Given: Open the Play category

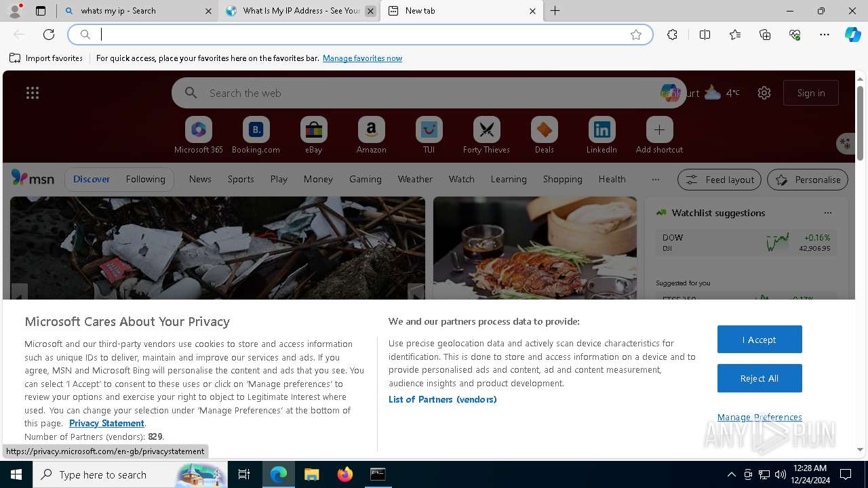Looking at the screenshot, I should point(279,179).
